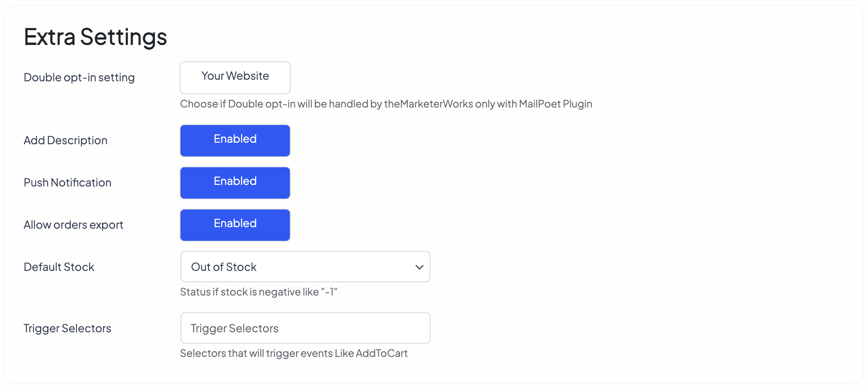Click the negative stock status hint text
Image resolution: width=868 pixels, height=387 pixels.
258,292
